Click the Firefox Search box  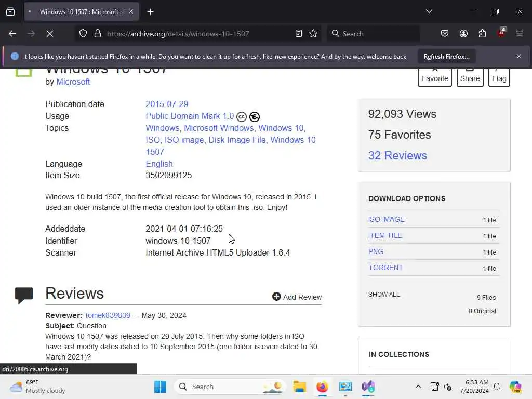pyautogui.click(x=373, y=34)
